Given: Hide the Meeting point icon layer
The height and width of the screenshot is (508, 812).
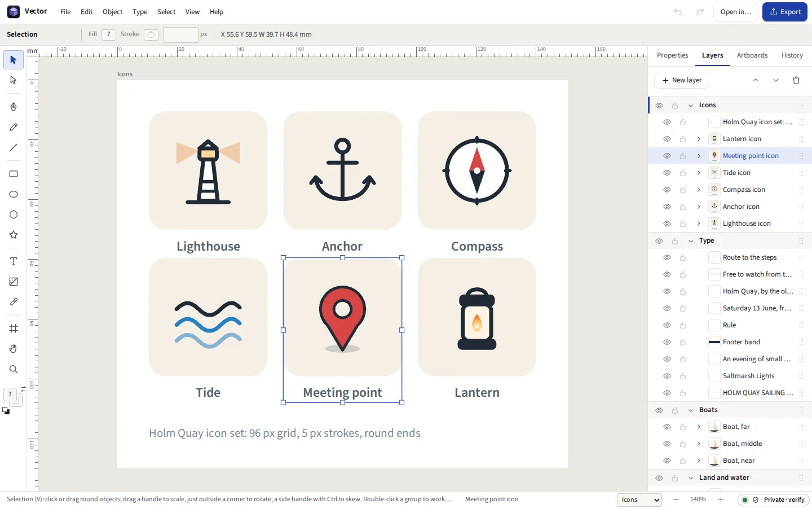Looking at the screenshot, I should [x=667, y=156].
